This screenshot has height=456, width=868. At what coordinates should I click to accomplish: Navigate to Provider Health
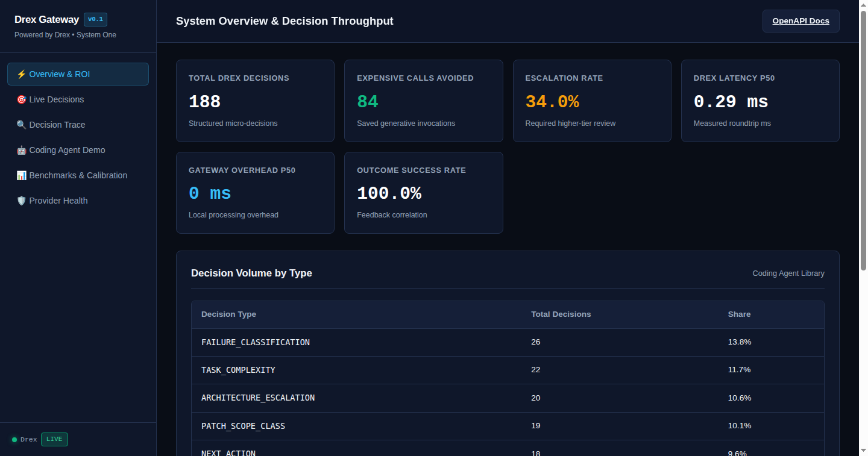[78, 201]
